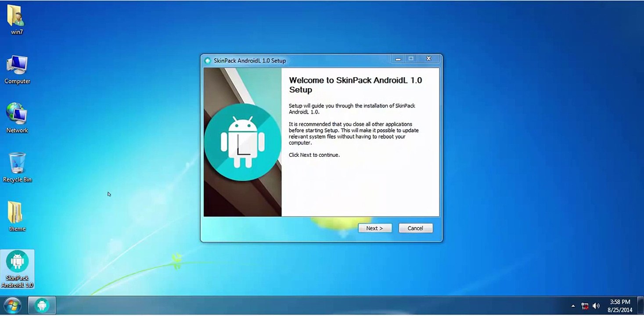Screen dimensions: 644x316
Task: Select the Recycle Bin icon
Action: (17, 167)
